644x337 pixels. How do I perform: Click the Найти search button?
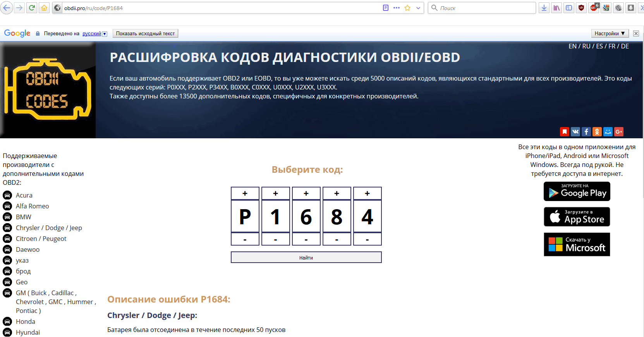(x=306, y=257)
